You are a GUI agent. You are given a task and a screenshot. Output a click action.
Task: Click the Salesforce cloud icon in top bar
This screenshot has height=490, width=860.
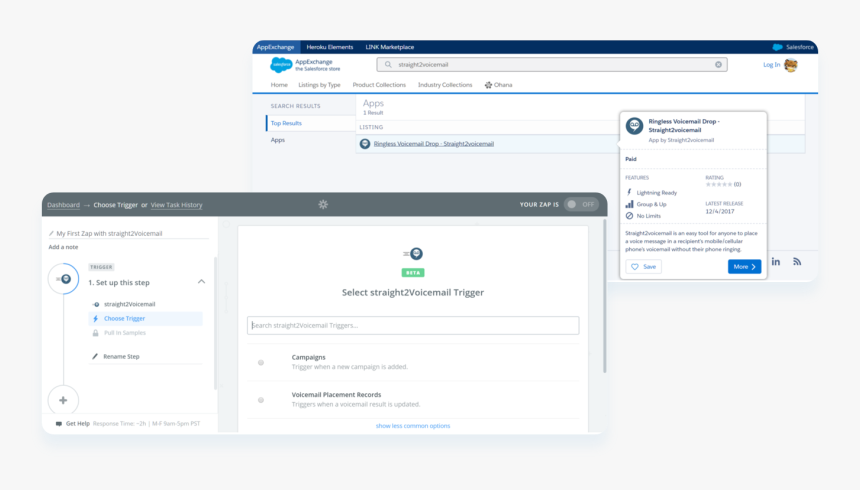click(x=777, y=47)
